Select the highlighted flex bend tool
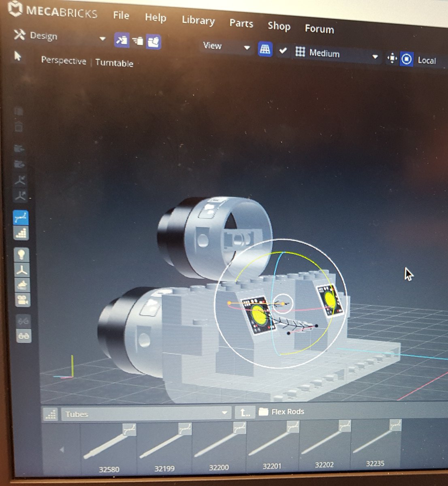Screen dimensions: 448x486 tap(21, 218)
